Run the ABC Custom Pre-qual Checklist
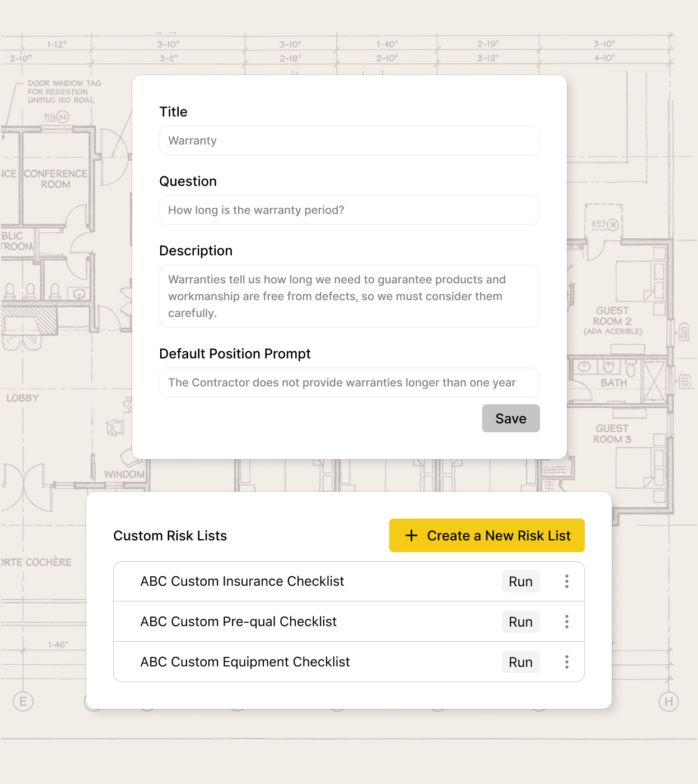This screenshot has width=698, height=784. (x=520, y=622)
